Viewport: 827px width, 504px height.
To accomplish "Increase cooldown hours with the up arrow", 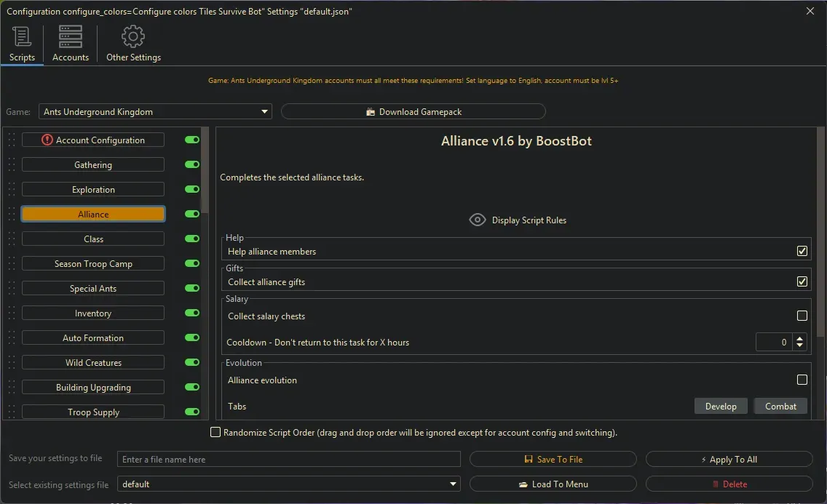I will [800, 338].
